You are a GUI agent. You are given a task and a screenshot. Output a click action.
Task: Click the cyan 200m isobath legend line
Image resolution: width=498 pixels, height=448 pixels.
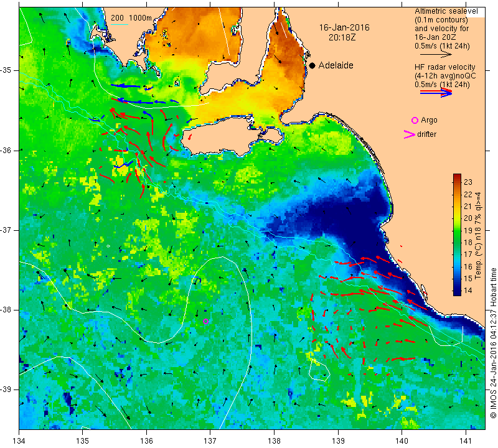pyautogui.click(x=120, y=24)
